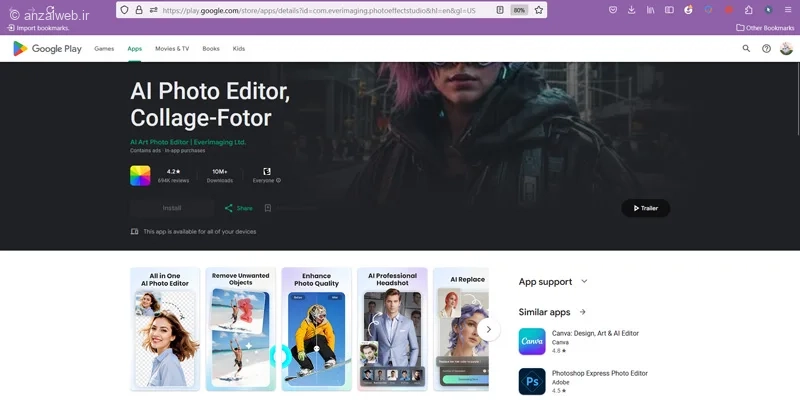Screen dimensions: 800x400
Task: Open the All in One AI Photo Editor screenshot
Action: pos(165,329)
